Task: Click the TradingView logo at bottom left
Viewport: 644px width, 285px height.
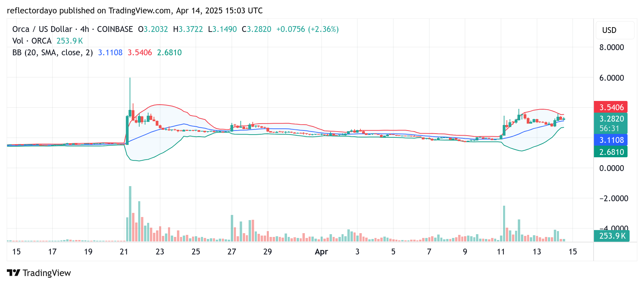Action: tap(39, 273)
